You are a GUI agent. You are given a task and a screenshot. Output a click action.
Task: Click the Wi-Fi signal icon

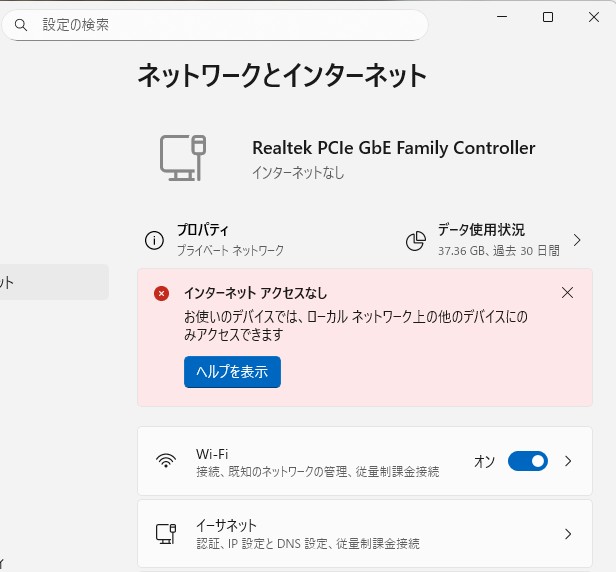click(x=166, y=461)
